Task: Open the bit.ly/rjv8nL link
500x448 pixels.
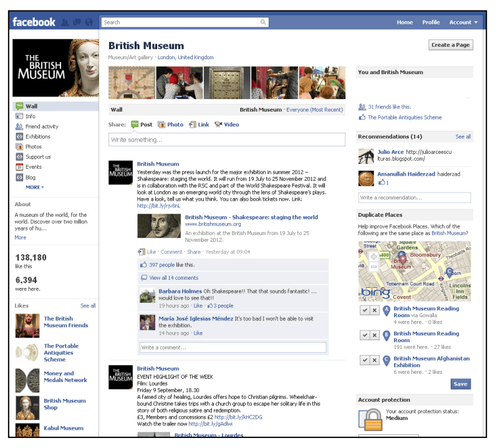Action: pyautogui.click(x=158, y=206)
